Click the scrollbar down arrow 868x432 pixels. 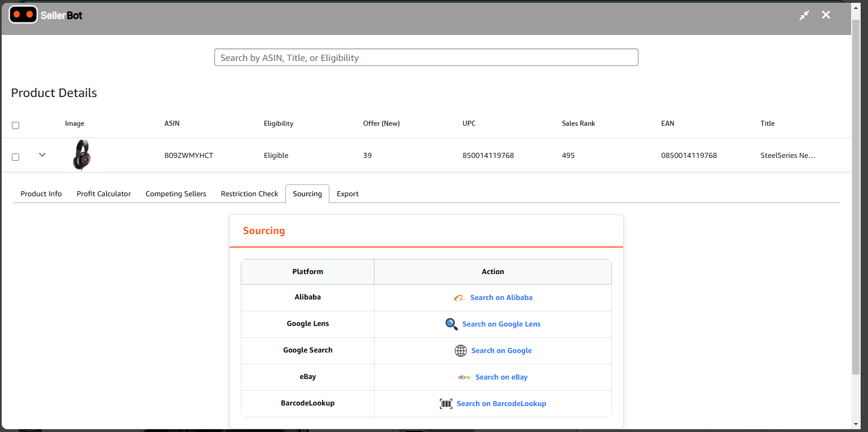tap(856, 424)
